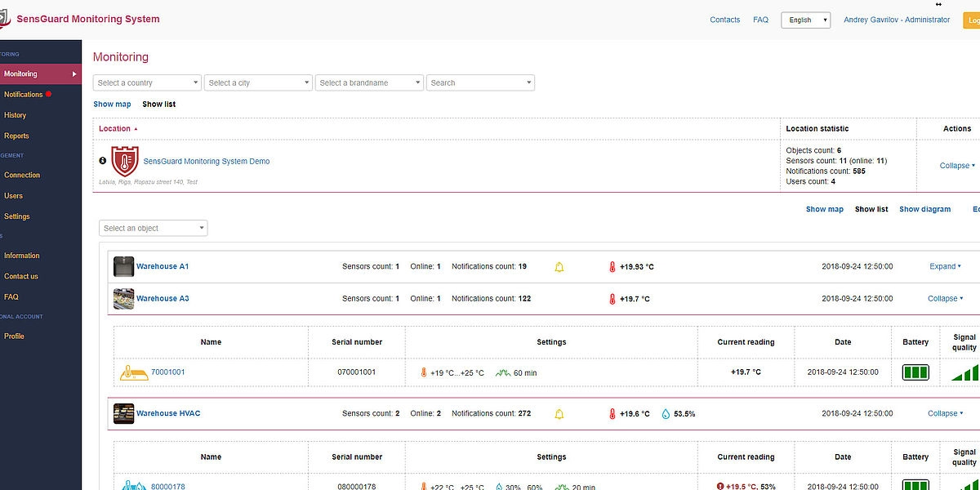Click the bell icon in Warehouse A1 row
This screenshot has height=490, width=980.
tap(559, 267)
